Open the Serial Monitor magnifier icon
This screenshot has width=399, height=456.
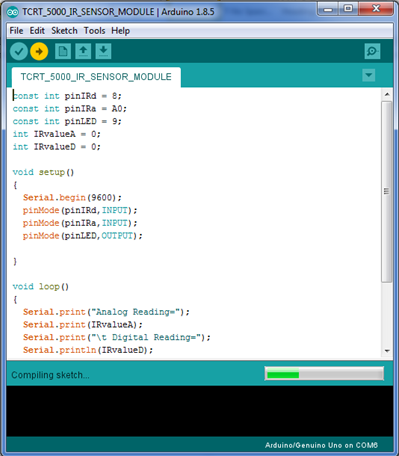372,51
